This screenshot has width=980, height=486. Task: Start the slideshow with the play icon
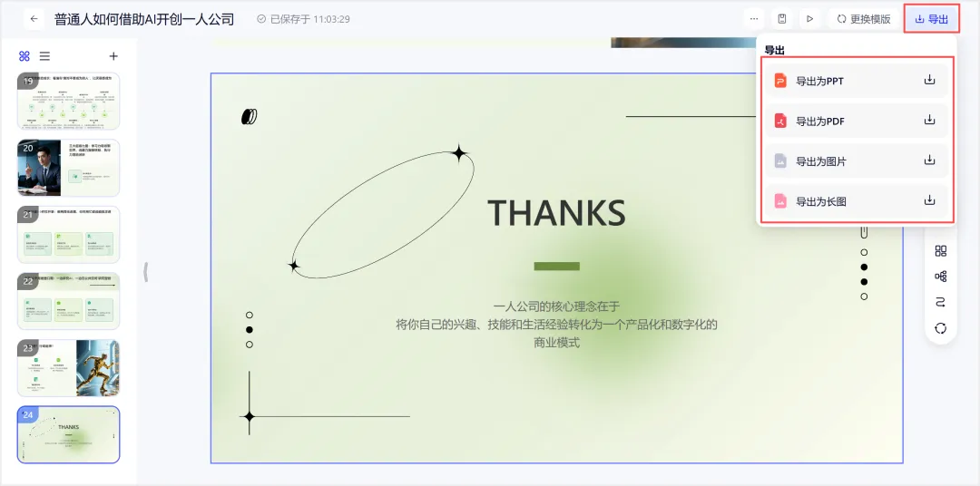pyautogui.click(x=809, y=19)
